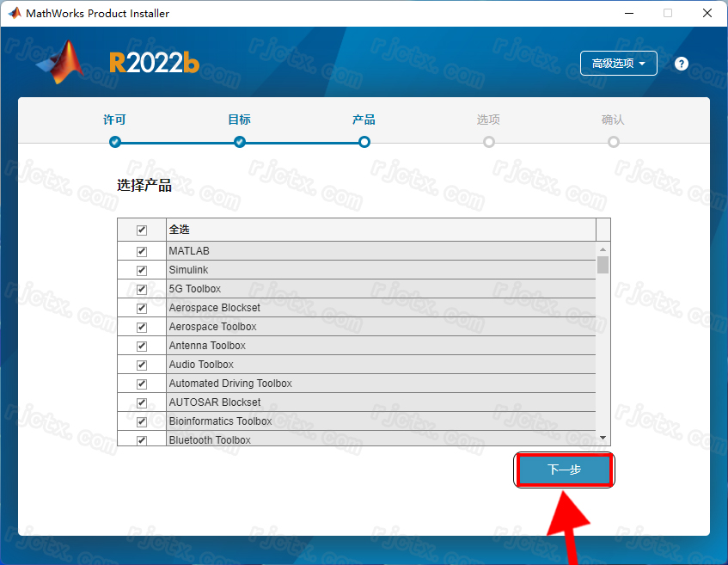Click the 目标 completed step marker
This screenshot has width=728, height=565.
coord(240,142)
